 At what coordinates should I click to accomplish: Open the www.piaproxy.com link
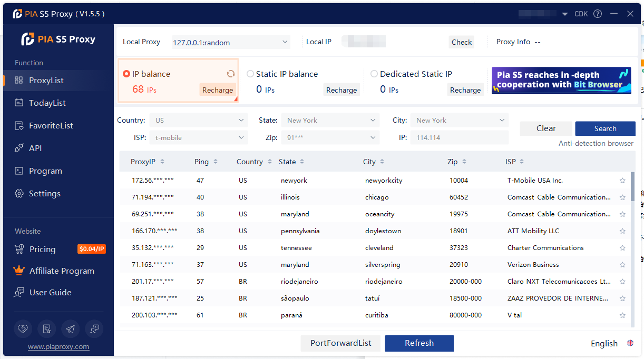pos(58,347)
